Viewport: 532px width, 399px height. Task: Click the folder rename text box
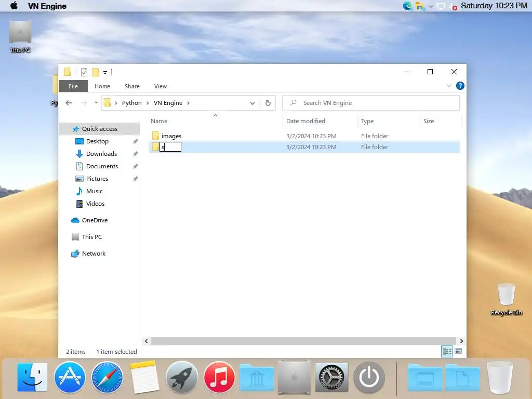point(170,147)
